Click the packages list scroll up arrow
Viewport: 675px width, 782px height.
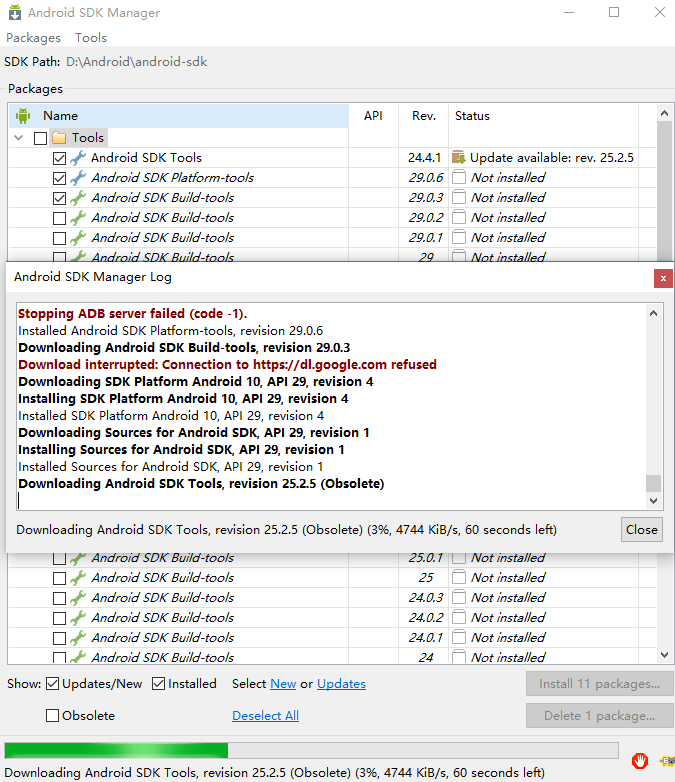coord(664,113)
